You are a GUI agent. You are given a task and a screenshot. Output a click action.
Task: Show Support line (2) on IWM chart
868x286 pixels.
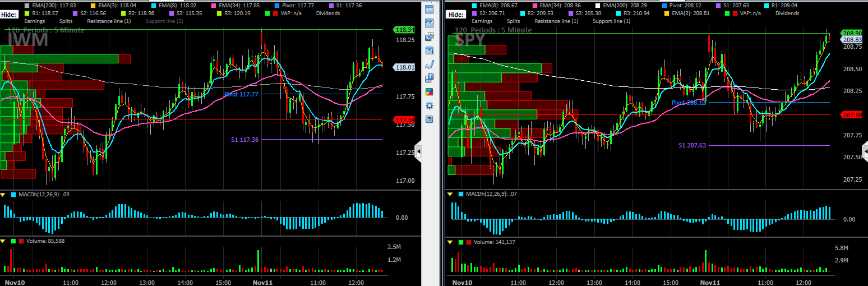click(164, 21)
